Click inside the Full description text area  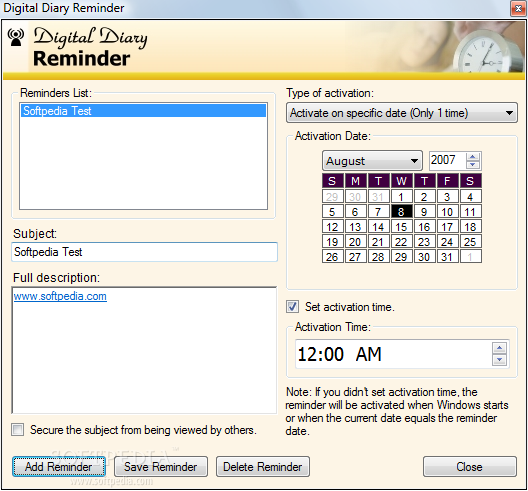144,350
